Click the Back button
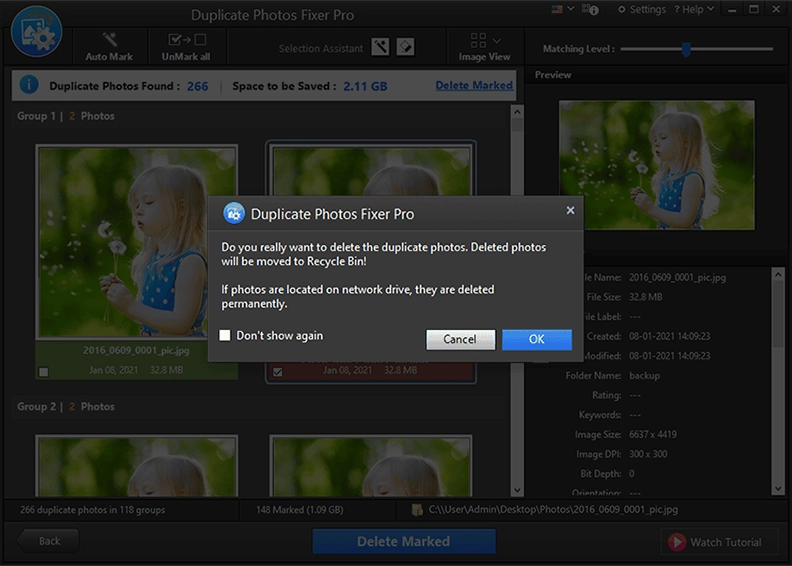The height and width of the screenshot is (566, 792). 48,541
